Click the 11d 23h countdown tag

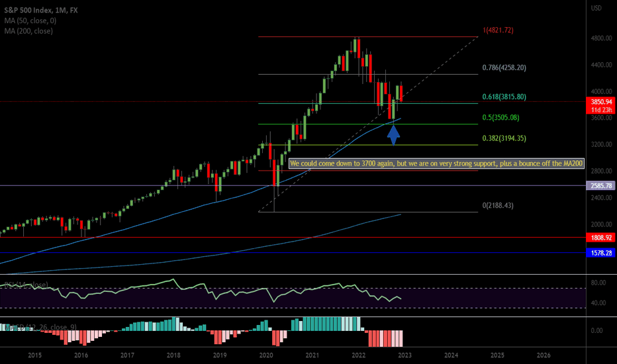point(601,110)
